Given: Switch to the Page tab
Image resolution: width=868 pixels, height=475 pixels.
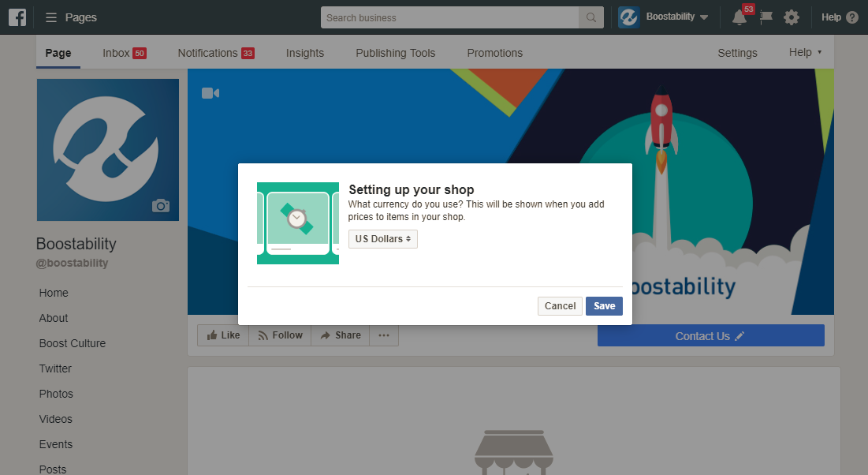Looking at the screenshot, I should pos(58,53).
